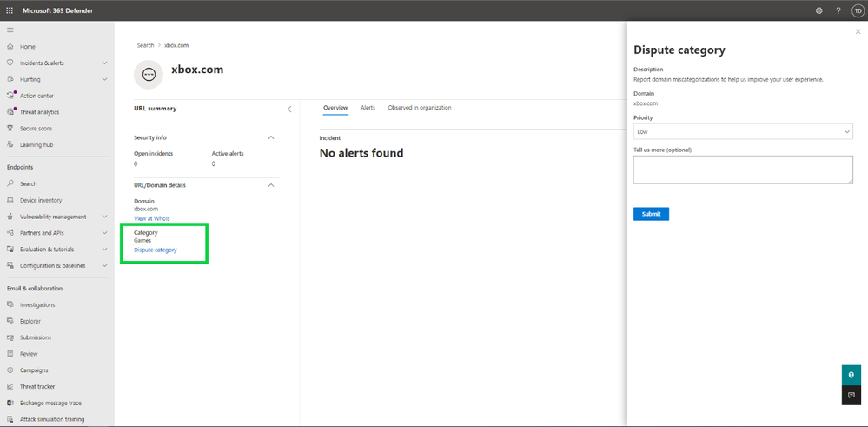Screen dimensions: 868x427
Task: Click the Vulnerability management icon
Action: pos(10,217)
